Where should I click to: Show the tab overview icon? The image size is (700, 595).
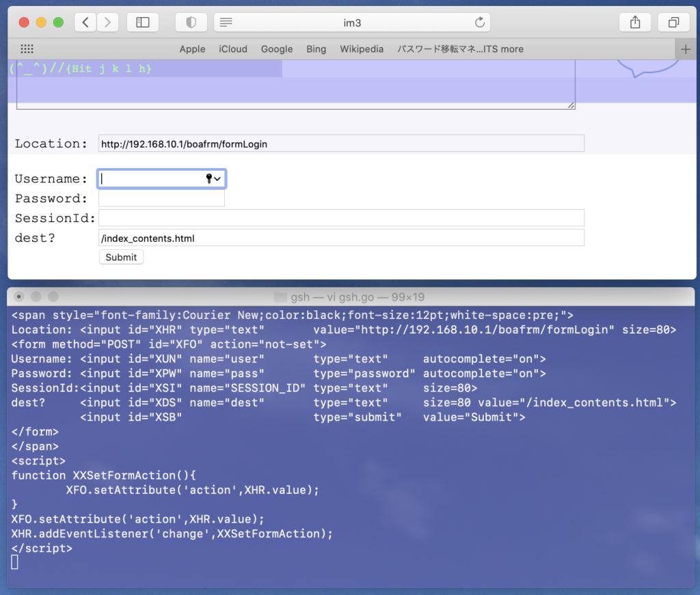pyautogui.click(x=673, y=23)
